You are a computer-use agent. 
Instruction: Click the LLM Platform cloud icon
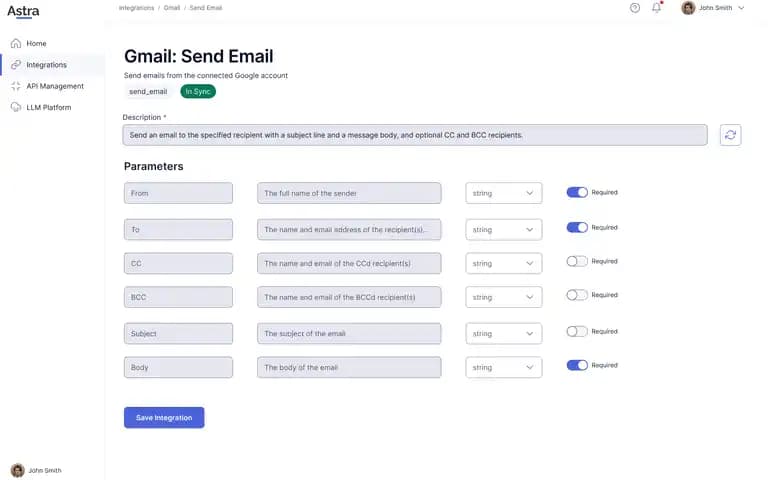[16, 107]
